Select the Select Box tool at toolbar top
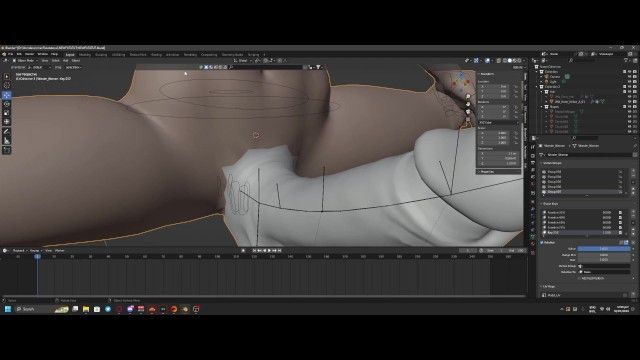 click(7, 76)
